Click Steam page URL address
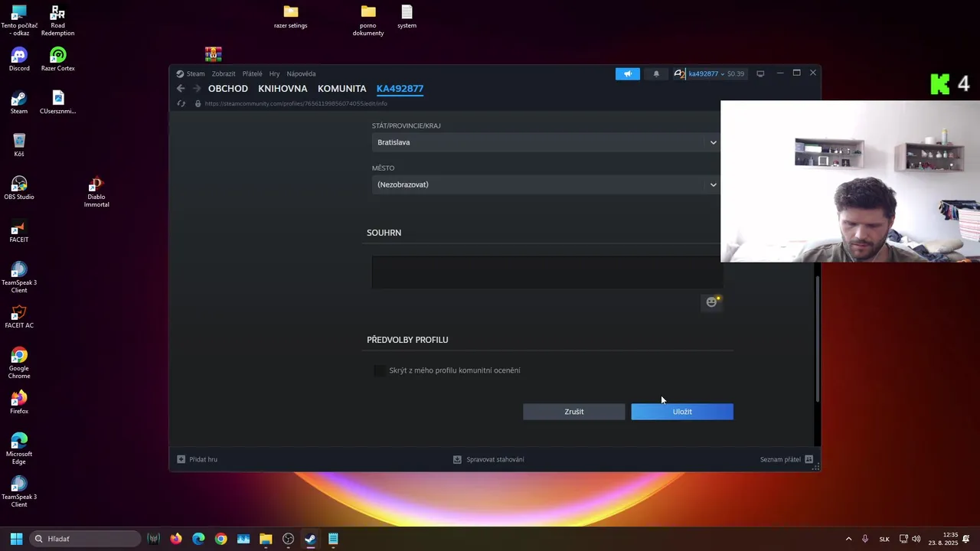 [296, 103]
